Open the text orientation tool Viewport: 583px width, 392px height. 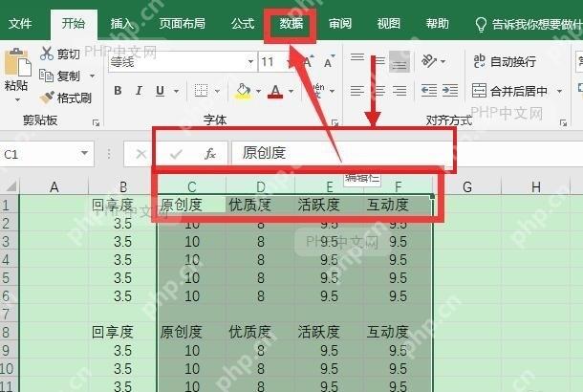429,61
